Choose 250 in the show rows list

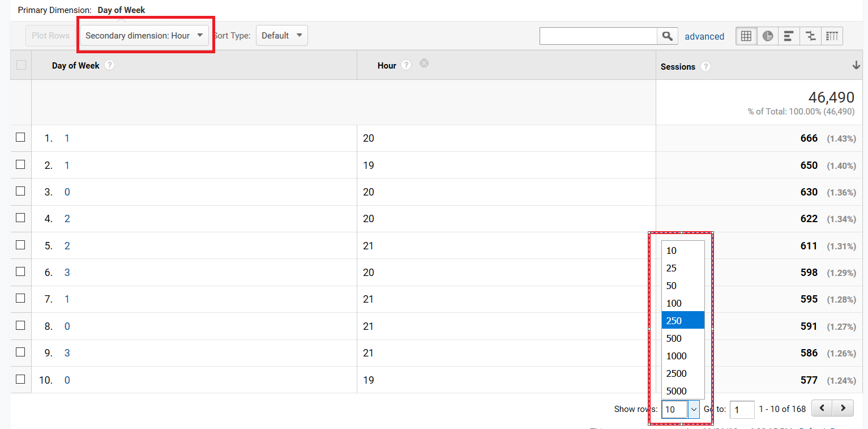pos(682,321)
